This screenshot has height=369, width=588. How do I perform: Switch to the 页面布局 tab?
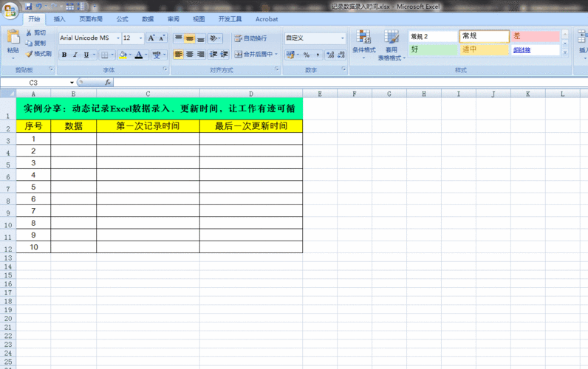91,19
